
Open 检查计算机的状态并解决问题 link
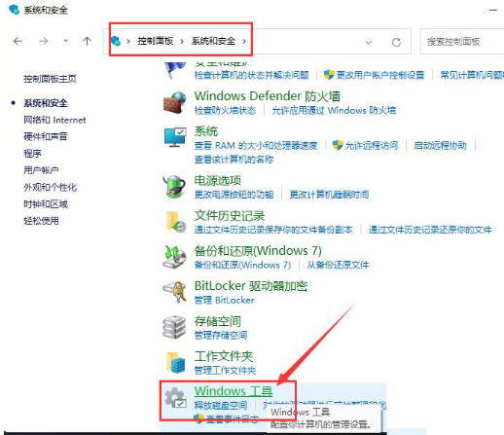point(251,75)
